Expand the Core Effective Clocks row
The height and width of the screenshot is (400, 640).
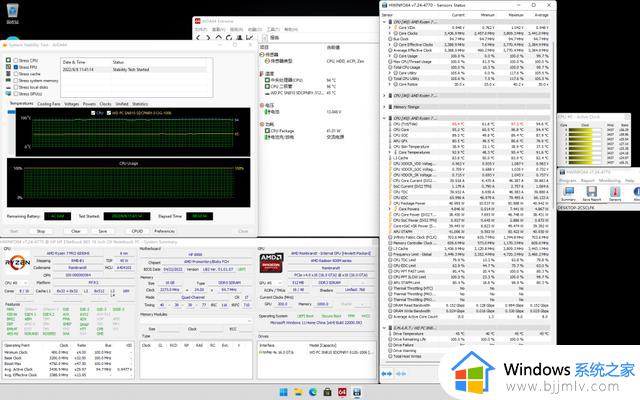click(390, 44)
